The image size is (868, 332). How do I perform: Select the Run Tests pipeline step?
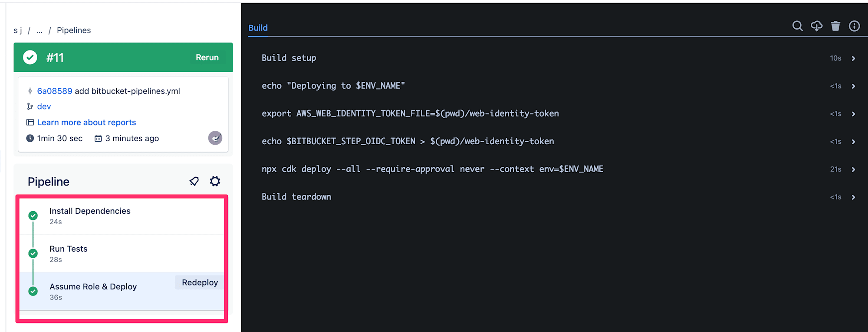point(122,254)
